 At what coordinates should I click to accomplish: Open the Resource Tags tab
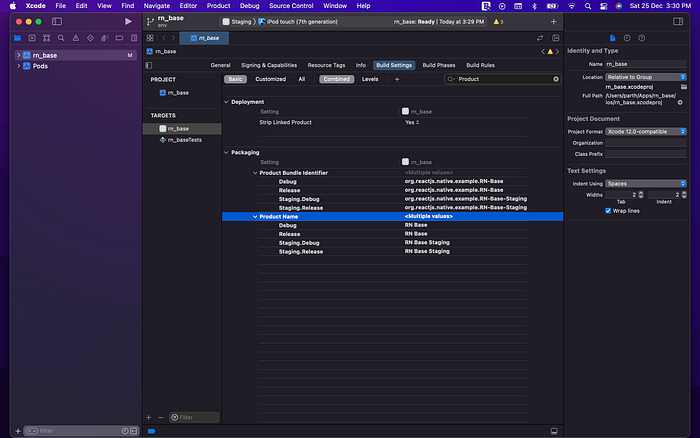tap(326, 65)
